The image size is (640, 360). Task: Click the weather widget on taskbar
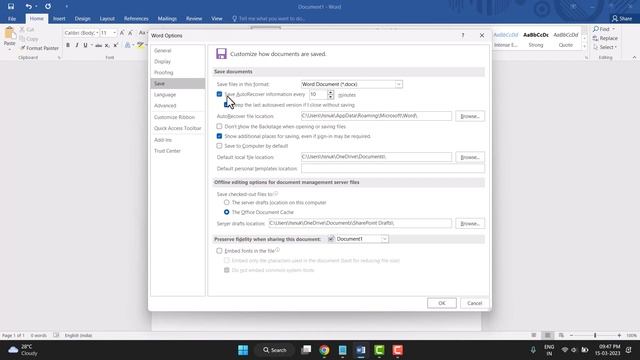pyautogui.click(x=23, y=350)
